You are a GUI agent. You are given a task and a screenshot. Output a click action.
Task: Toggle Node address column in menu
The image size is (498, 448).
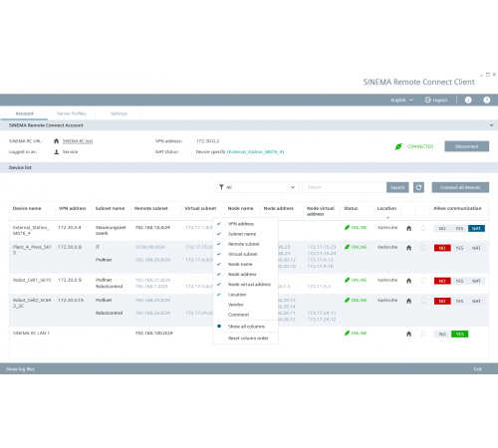(x=245, y=274)
